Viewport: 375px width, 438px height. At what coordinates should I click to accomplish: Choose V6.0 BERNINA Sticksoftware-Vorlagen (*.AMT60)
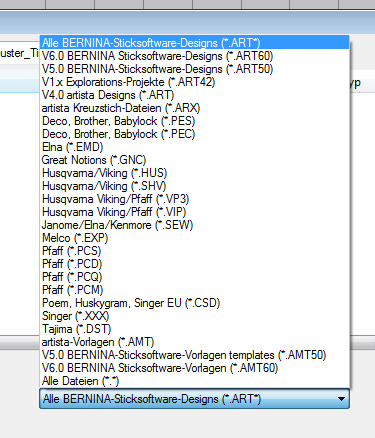[195, 368]
